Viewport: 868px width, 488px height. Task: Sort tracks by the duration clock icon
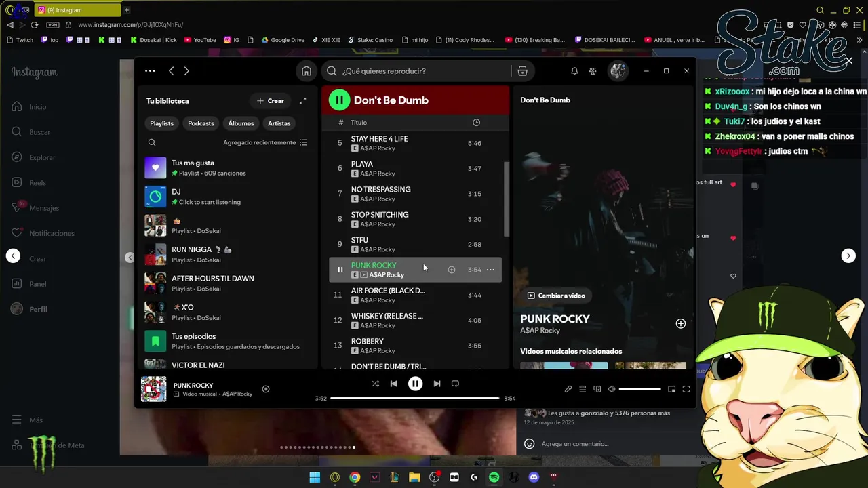[476, 123]
